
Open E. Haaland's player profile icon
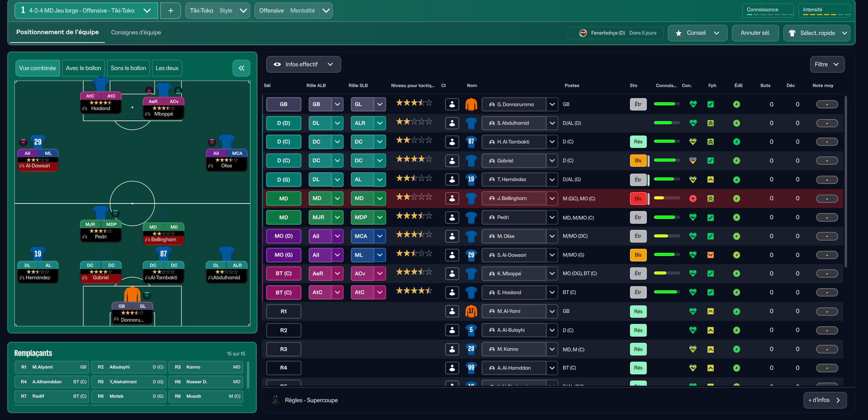click(452, 292)
